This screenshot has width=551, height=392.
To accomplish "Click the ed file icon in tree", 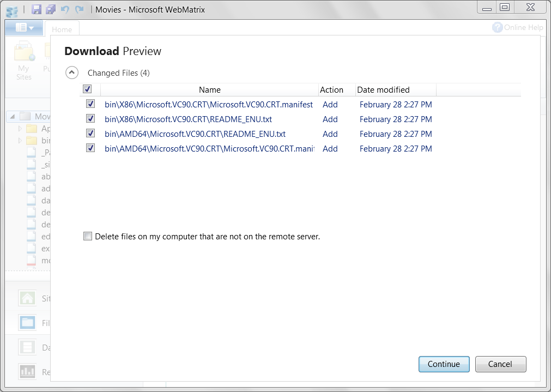I will [x=32, y=236].
